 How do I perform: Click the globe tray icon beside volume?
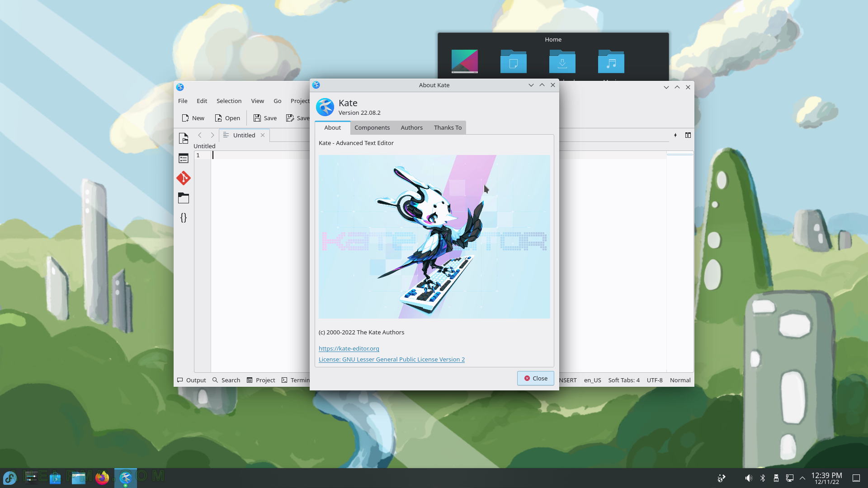coord(722,478)
